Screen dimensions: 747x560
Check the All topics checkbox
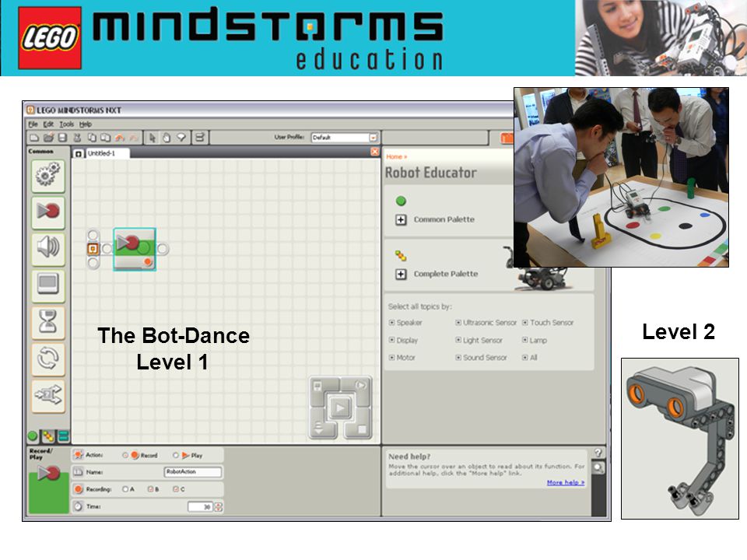[525, 358]
